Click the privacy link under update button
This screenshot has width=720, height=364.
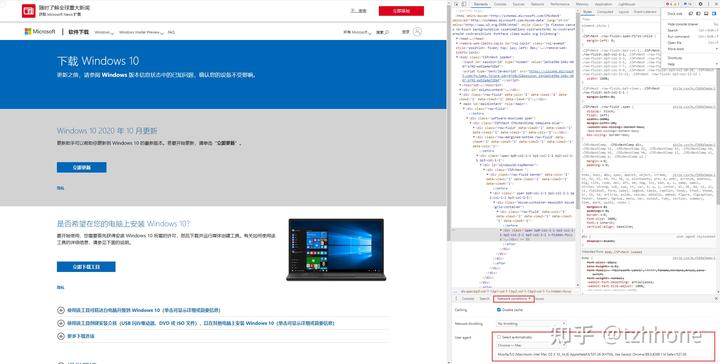pos(61,188)
